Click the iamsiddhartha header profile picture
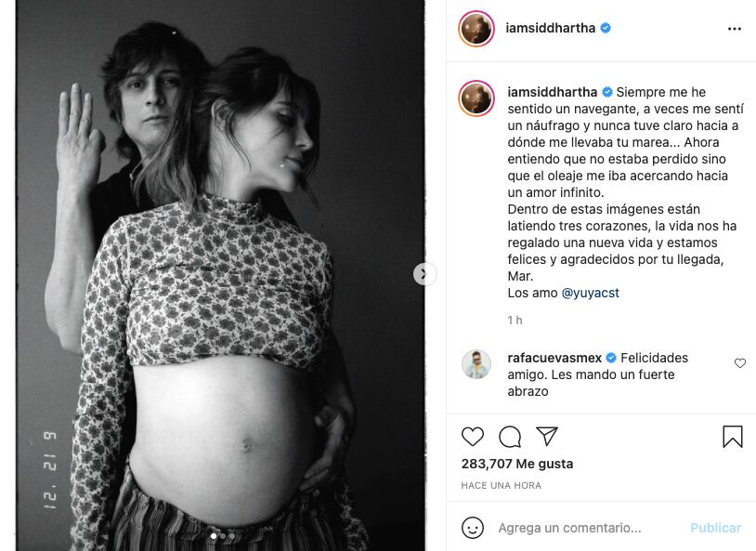This screenshot has height=551, width=756. [x=476, y=29]
